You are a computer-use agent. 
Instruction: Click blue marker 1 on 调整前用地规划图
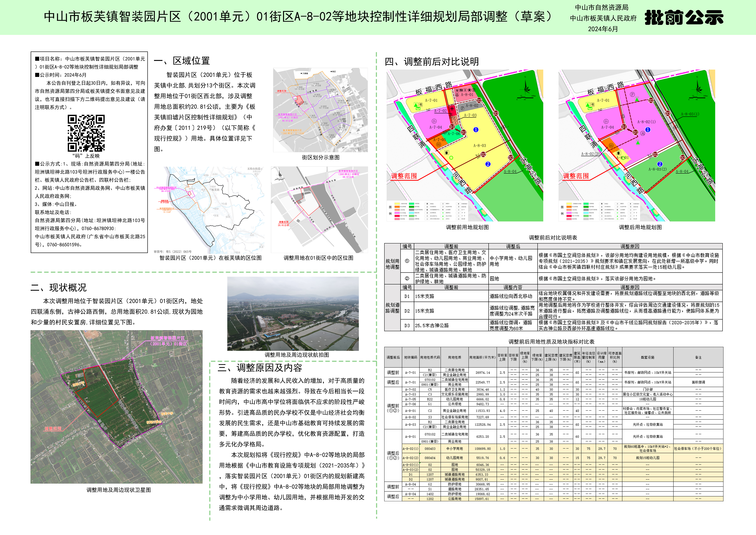(476, 130)
